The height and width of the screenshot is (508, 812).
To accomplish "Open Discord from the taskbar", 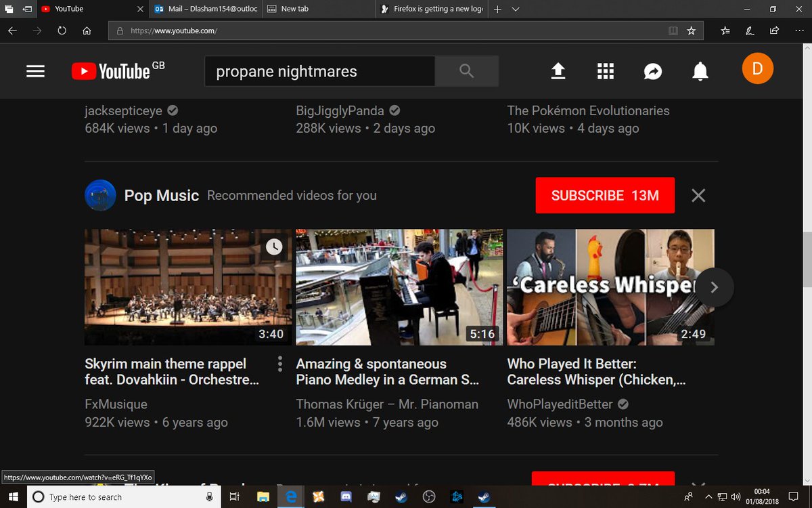I will [346, 496].
